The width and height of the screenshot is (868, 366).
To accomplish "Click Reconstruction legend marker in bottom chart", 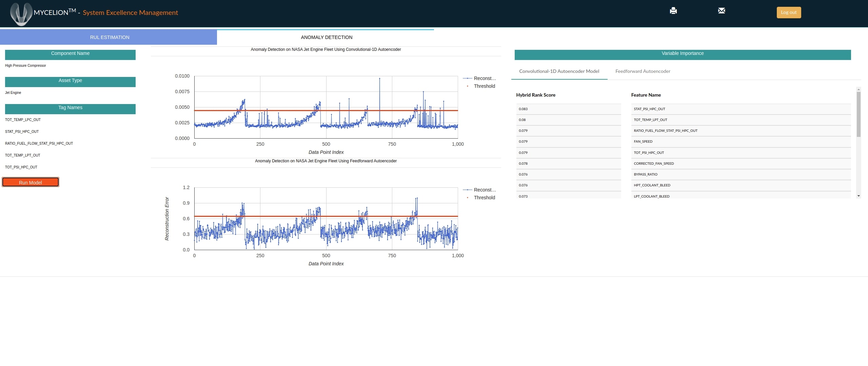I will 468,190.
